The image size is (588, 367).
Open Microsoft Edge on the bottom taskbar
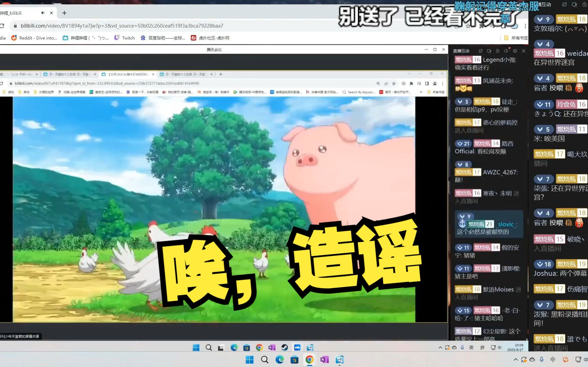280,360
